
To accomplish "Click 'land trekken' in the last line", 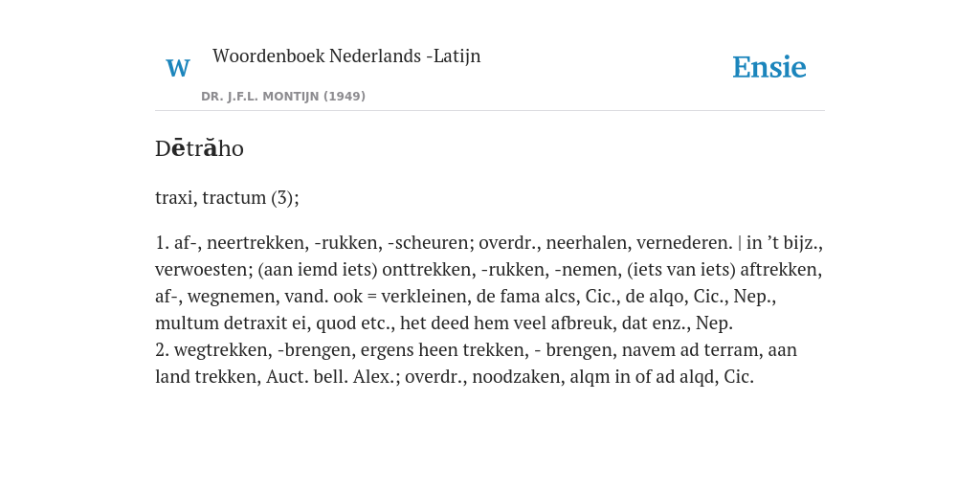I will (208, 377).
